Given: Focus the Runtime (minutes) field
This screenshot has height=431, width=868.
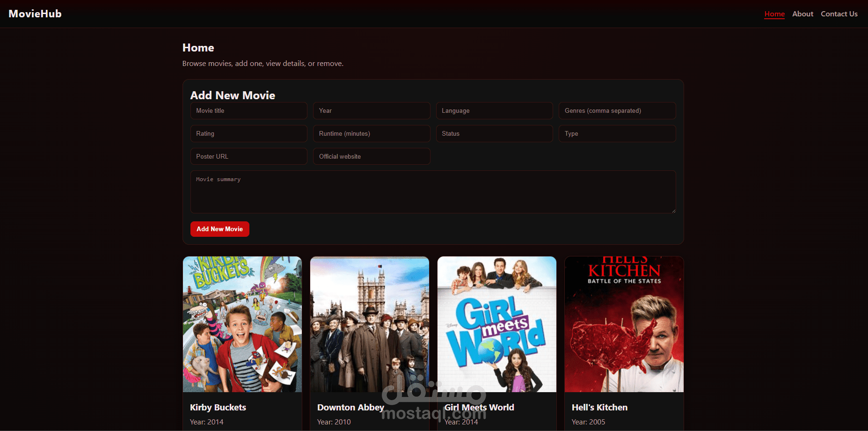Looking at the screenshot, I should coord(372,134).
